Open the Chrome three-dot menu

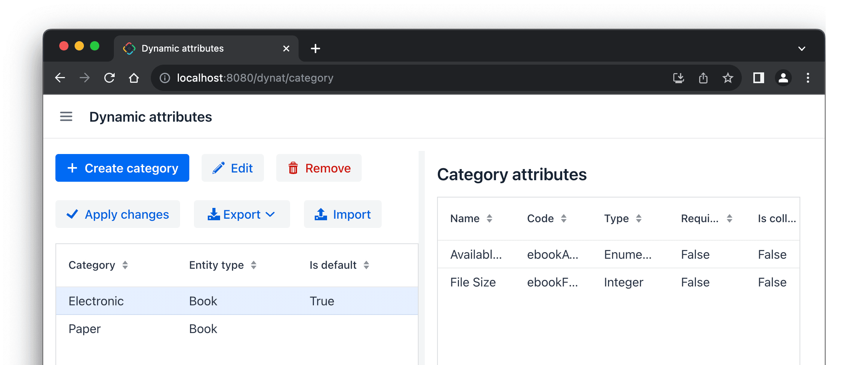pos(808,78)
